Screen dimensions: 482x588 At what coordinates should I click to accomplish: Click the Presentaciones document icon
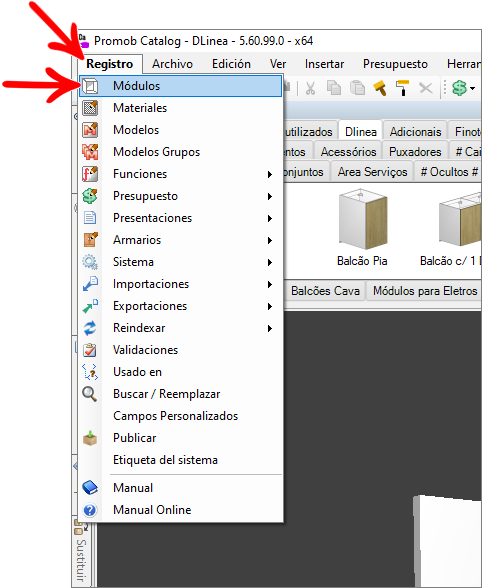90,218
